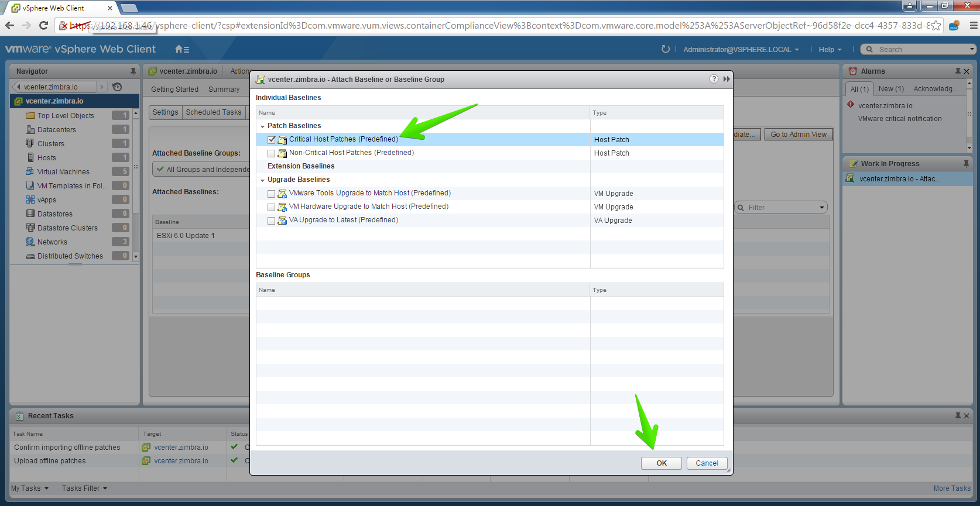Image resolution: width=980 pixels, height=506 pixels.
Task: Pin the Recent Tasks panel
Action: [958, 416]
